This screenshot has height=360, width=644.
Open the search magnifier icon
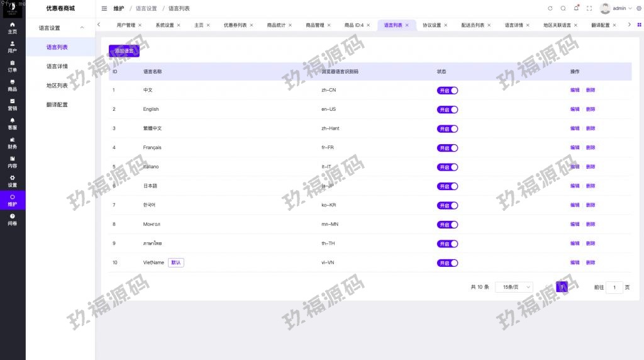point(563,8)
